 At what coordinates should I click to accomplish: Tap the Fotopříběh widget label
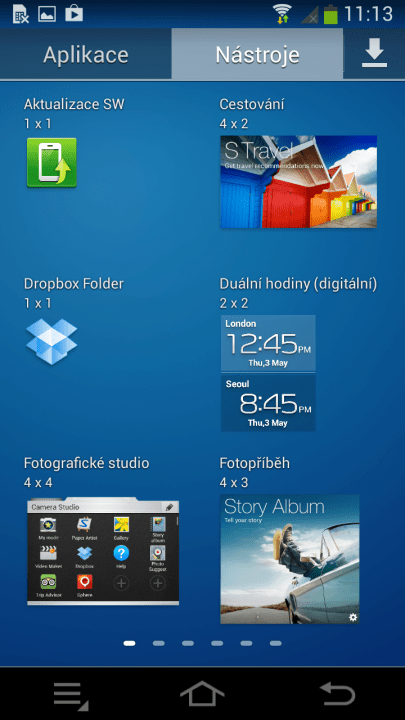pyautogui.click(x=254, y=463)
